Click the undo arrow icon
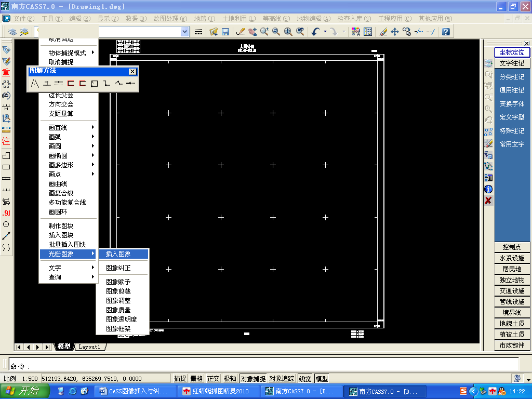Image resolution: width=532 pixels, height=399 pixels. tap(315, 32)
